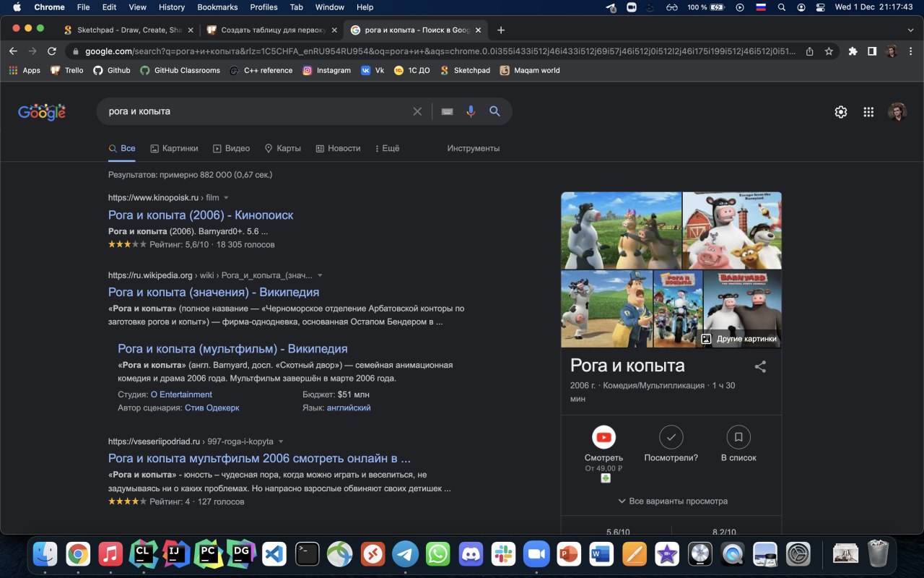This screenshot has height=578, width=924.
Task: Launch PyCharm from the Dock
Action: (x=209, y=554)
